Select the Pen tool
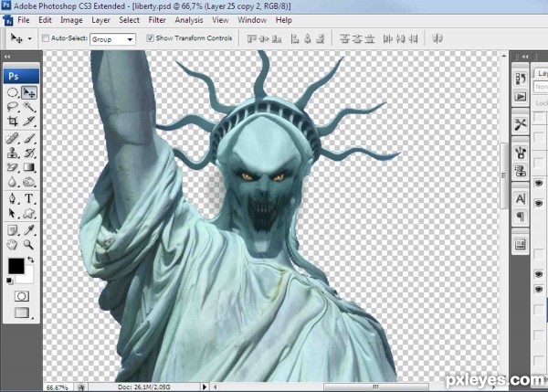This screenshot has width=548, height=392. coord(13,198)
